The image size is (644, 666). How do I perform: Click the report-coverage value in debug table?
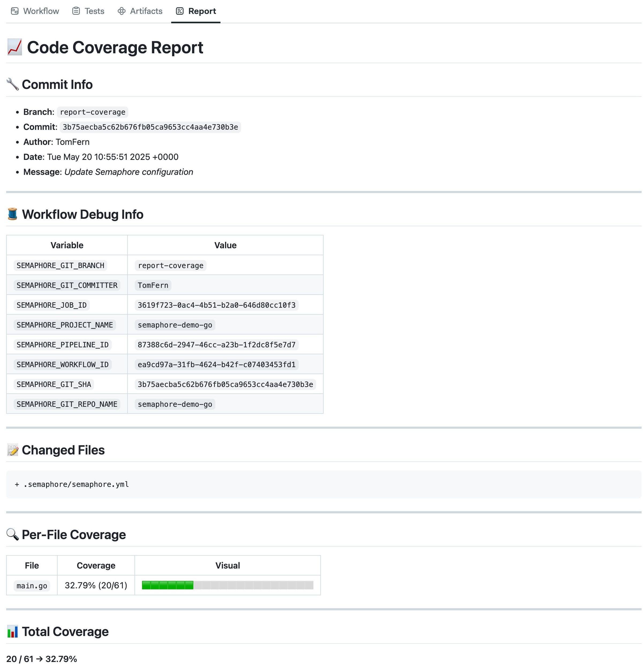pyautogui.click(x=171, y=265)
